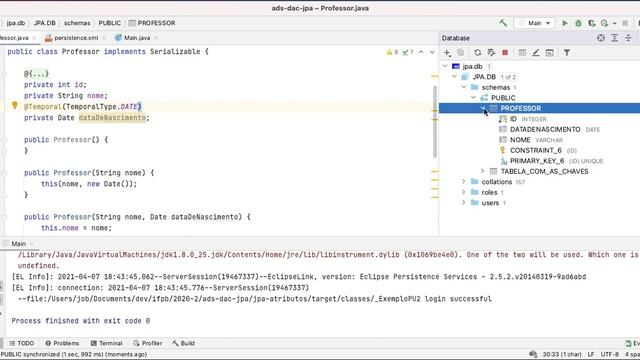The image size is (640, 360).
Task: Expand all in Database panel header
Action: (614, 38)
